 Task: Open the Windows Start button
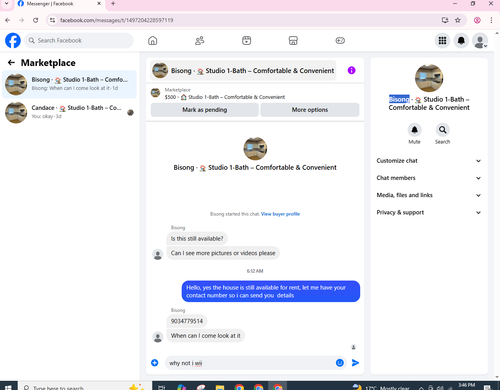click(8, 387)
